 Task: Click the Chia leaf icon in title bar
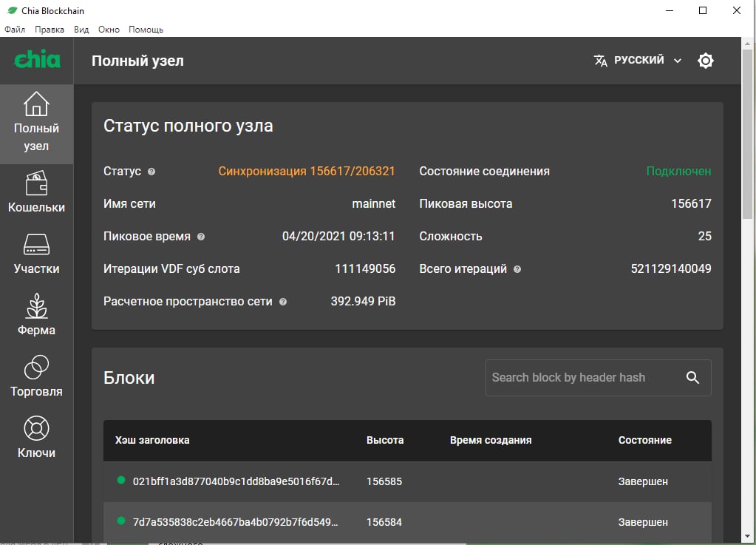12,10
